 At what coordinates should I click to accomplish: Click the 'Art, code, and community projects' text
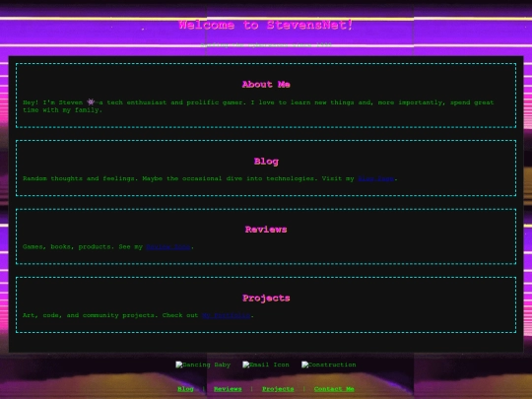[138, 315]
